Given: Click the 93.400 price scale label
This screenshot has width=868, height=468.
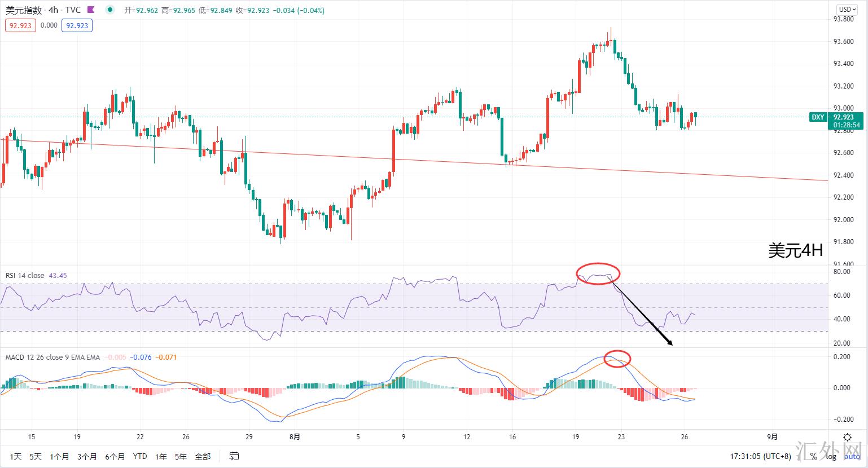Looking at the screenshot, I should [843, 64].
